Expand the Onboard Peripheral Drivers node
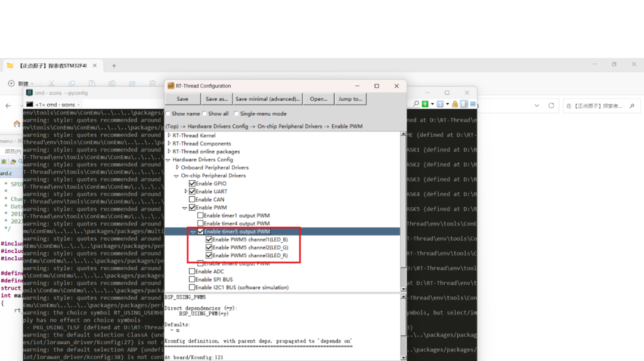Image resolution: width=644 pixels, height=361 pixels. click(177, 168)
